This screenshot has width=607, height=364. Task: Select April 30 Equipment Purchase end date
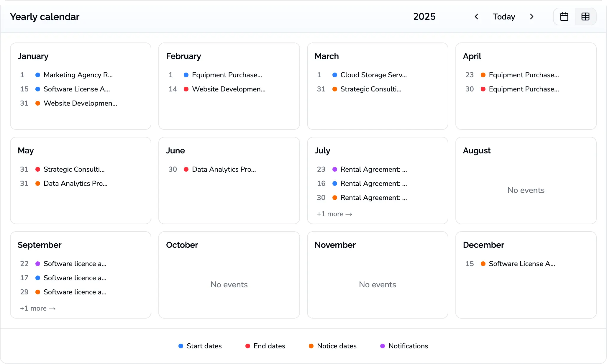pos(524,89)
